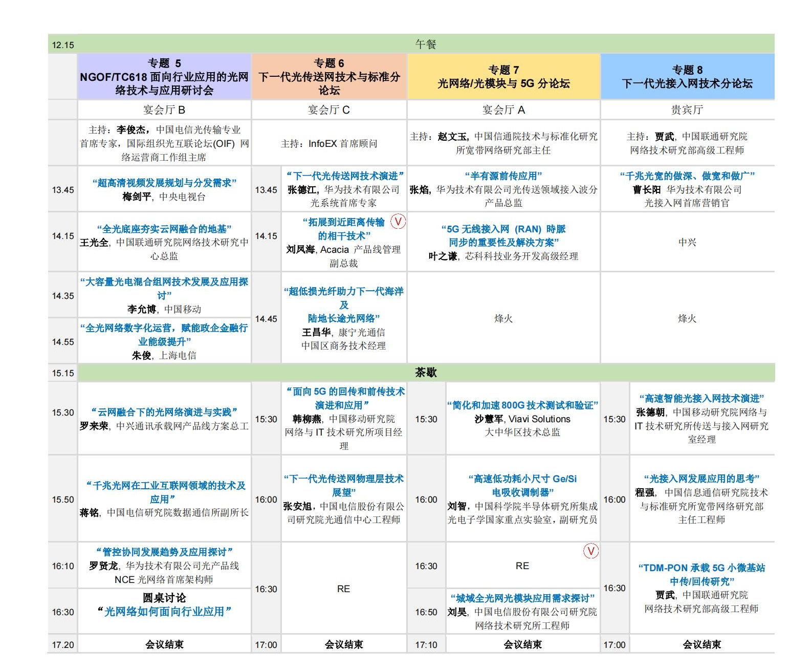Open the talk 简化和加速 800G 技术测试和验证

tap(522, 405)
